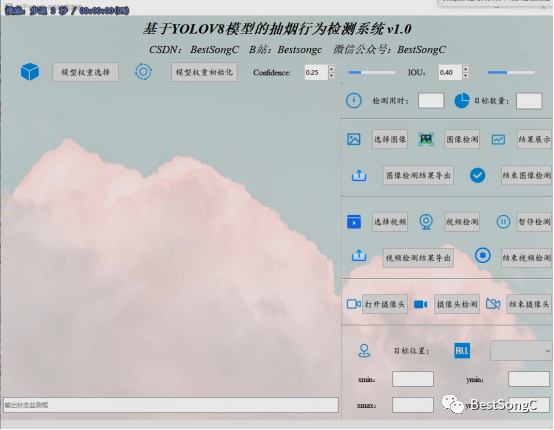Viewport: 554px width, 430px height.
Task: Click the pause circle icon beside 暂停检测
Action: point(503,222)
